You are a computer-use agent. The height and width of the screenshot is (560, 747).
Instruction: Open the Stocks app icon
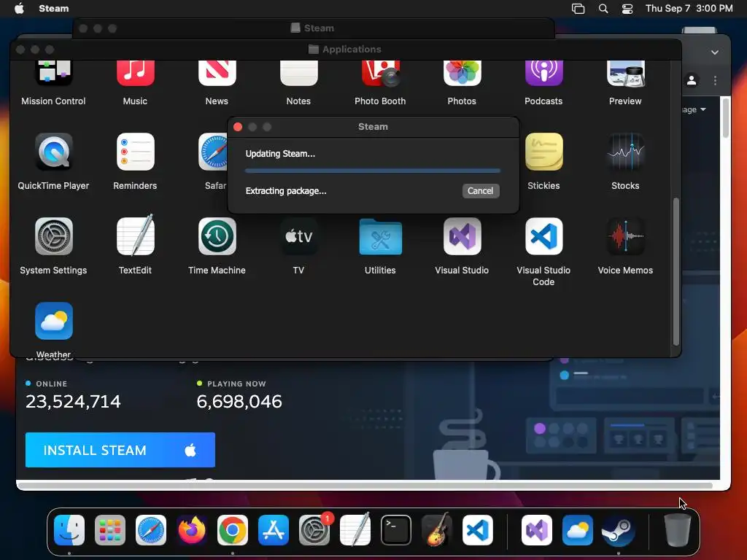point(625,152)
